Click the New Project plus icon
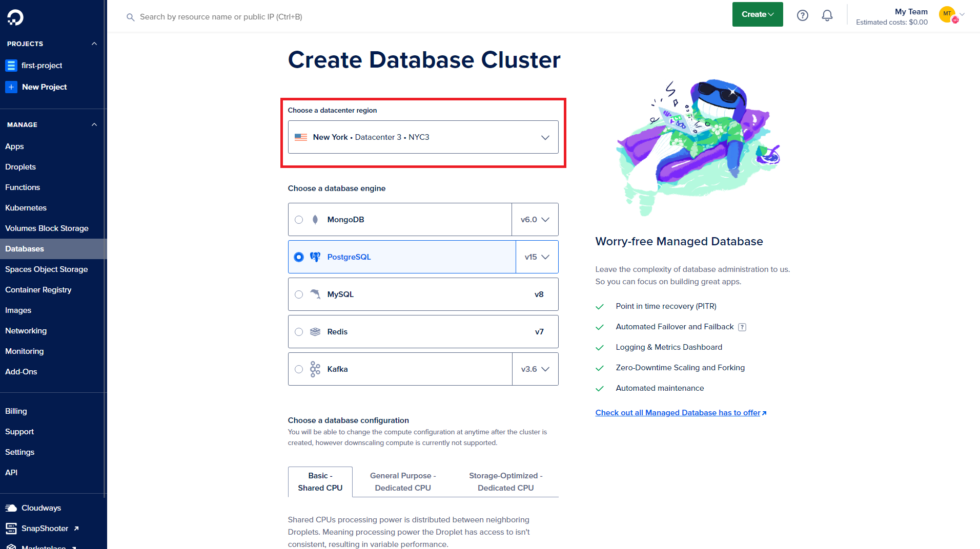The height and width of the screenshot is (549, 980). [x=11, y=87]
